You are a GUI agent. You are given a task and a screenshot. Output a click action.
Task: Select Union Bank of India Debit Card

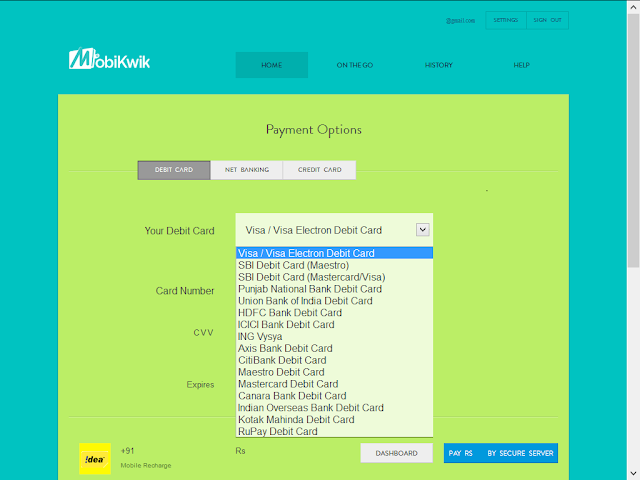pos(334,301)
